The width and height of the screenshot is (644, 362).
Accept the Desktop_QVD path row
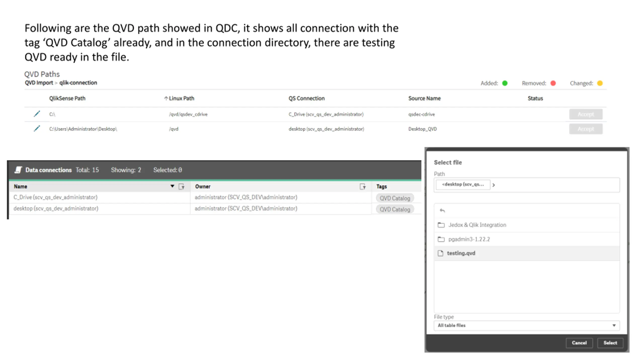tap(586, 129)
